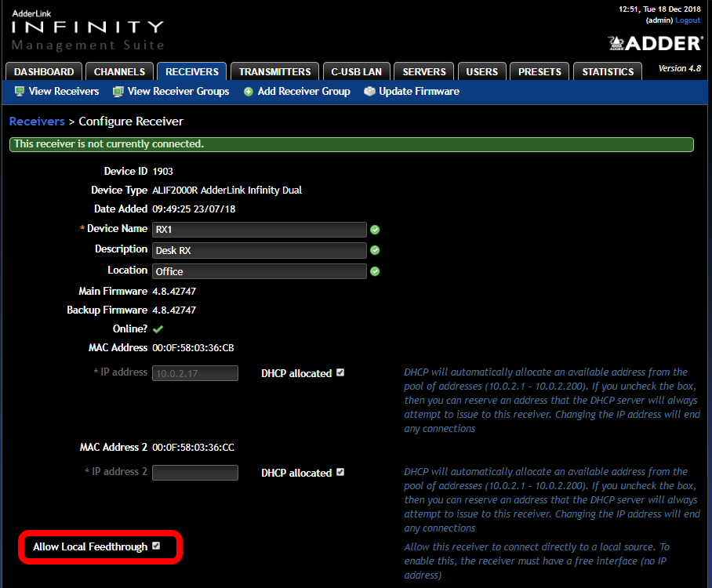712x588 pixels.
Task: Uncheck DHCP allocated for IP address
Action: click(340, 372)
